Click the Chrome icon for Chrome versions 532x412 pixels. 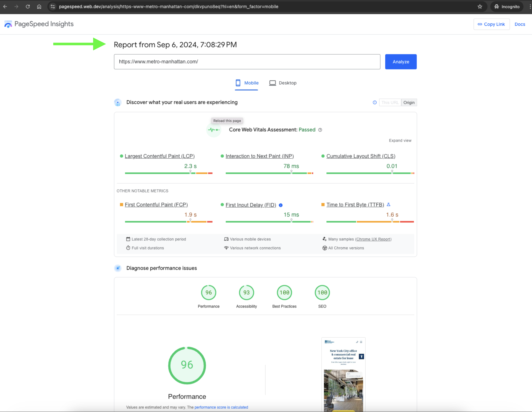[325, 248]
